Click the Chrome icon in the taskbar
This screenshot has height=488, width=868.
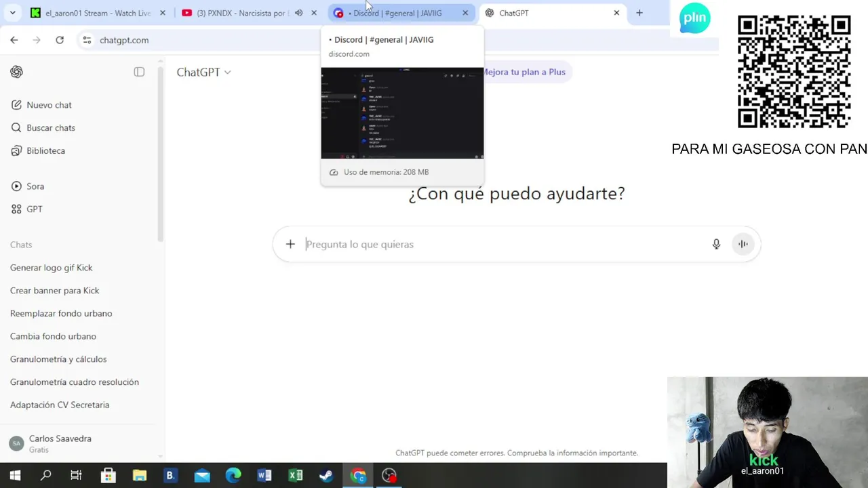[x=358, y=476]
